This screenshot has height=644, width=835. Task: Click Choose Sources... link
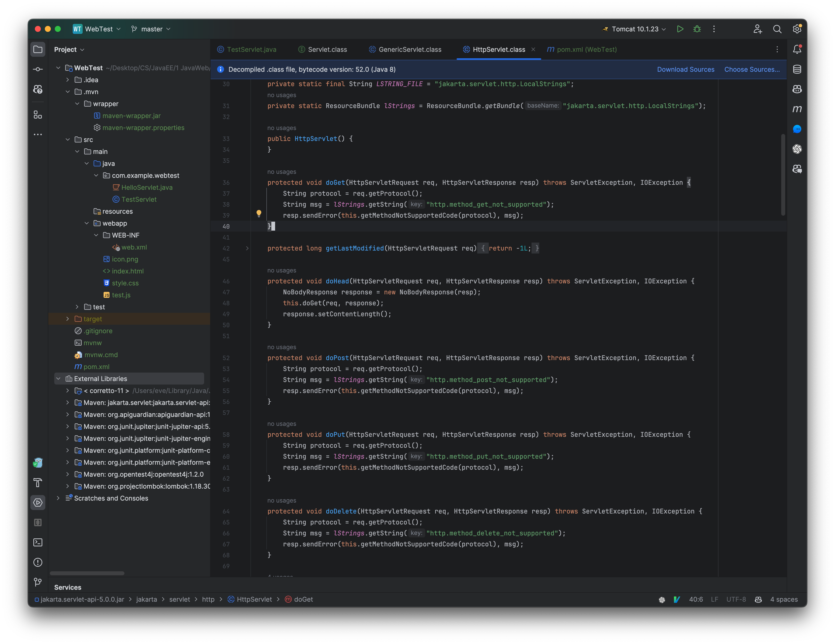point(752,69)
